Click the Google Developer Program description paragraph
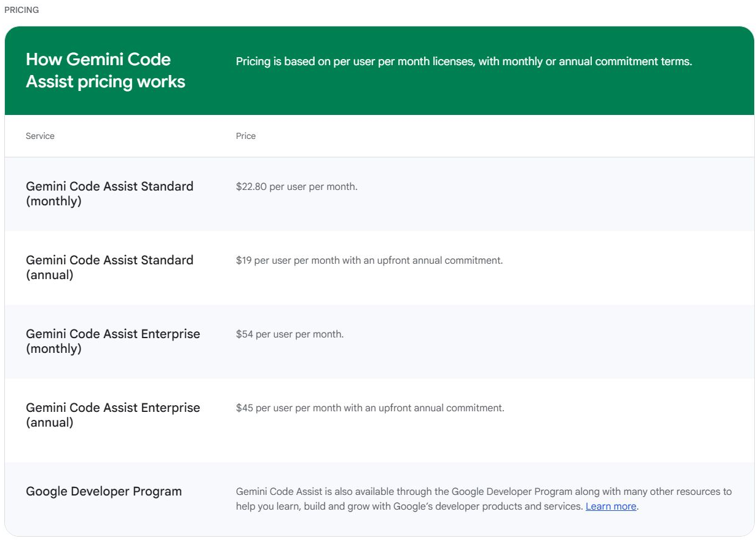 [484, 499]
